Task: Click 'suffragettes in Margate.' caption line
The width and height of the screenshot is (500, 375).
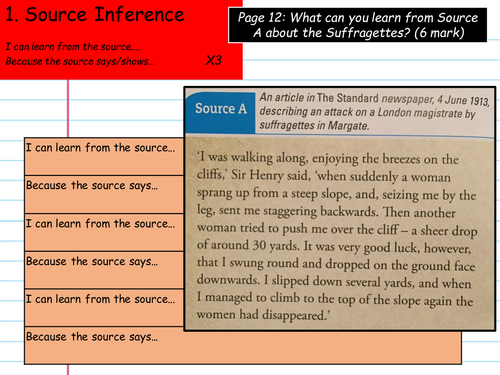Action: click(314, 126)
